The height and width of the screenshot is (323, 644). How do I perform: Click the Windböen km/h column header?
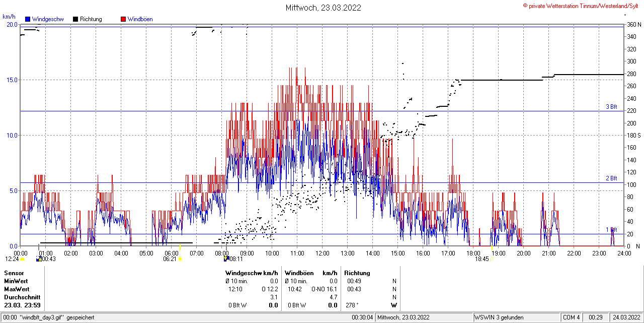click(311, 273)
